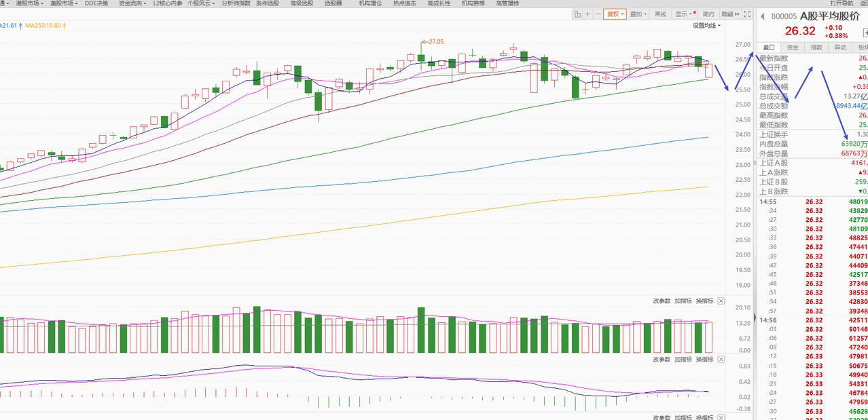Click 打开导航 at the top right
868x420 pixels.
click(842, 3)
